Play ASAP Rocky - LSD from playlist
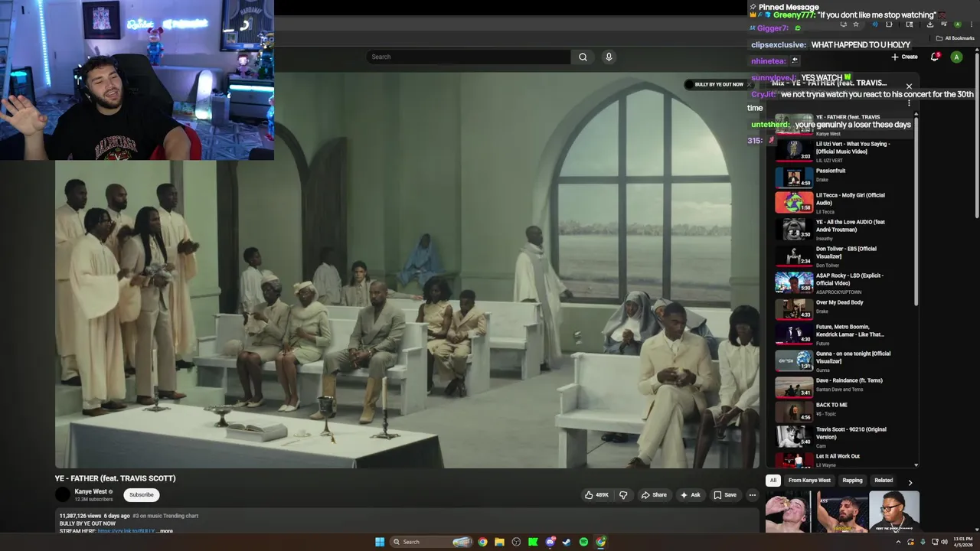980x551 pixels. tap(841, 282)
